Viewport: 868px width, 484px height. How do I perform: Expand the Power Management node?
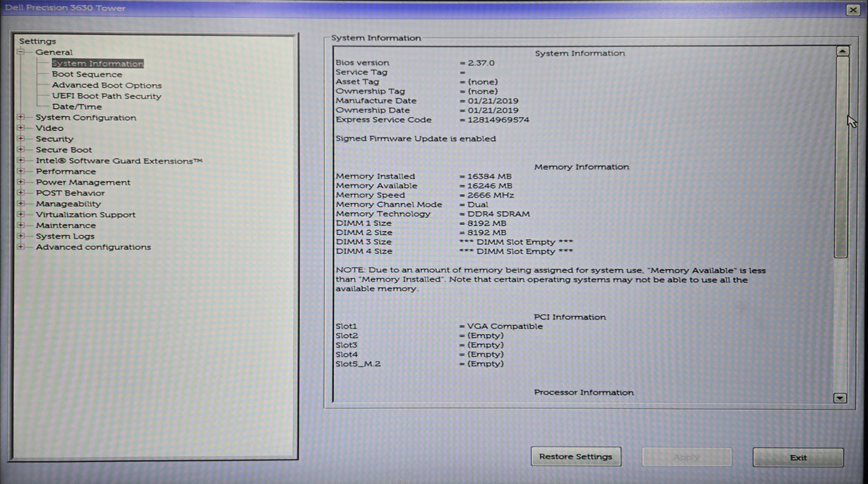pyautogui.click(x=21, y=182)
